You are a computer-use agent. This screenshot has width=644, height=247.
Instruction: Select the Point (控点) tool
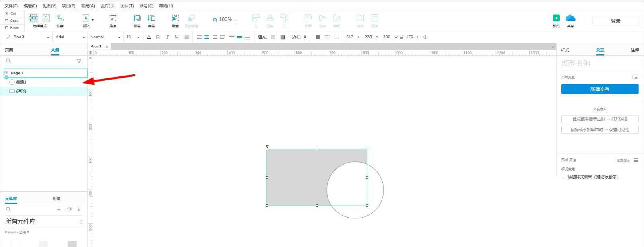113,18
